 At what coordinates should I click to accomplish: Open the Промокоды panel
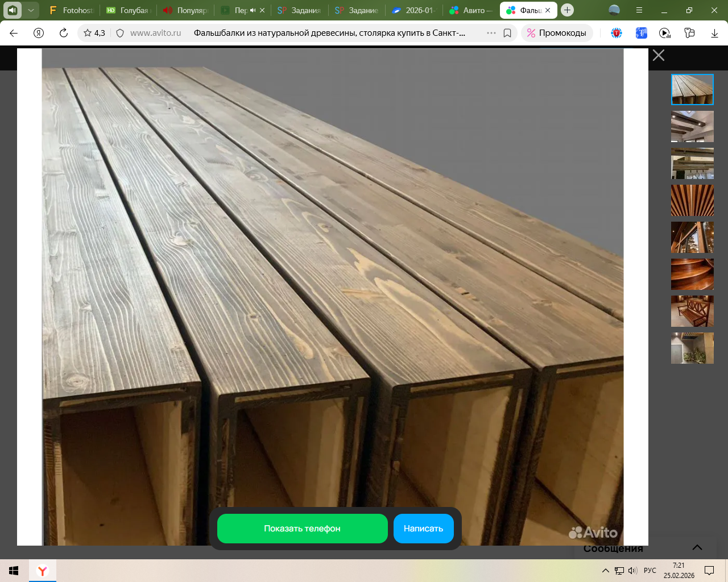point(557,33)
